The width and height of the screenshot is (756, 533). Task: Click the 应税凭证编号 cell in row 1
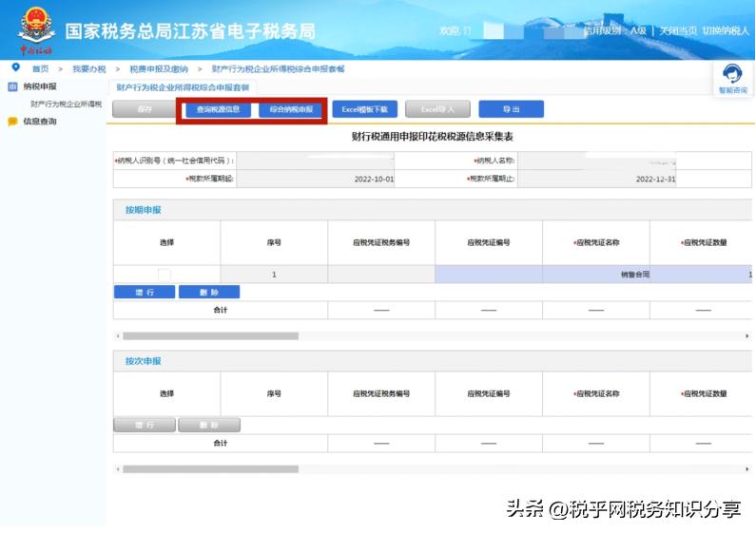point(489,275)
